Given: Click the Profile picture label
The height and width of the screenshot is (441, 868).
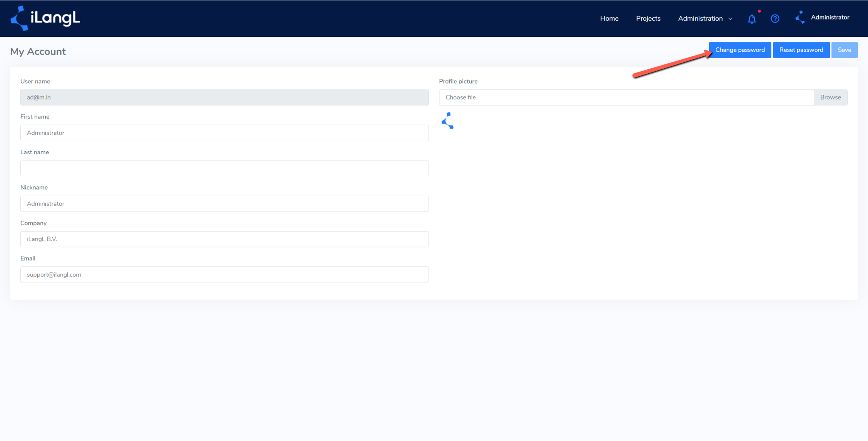Looking at the screenshot, I should coord(458,81).
